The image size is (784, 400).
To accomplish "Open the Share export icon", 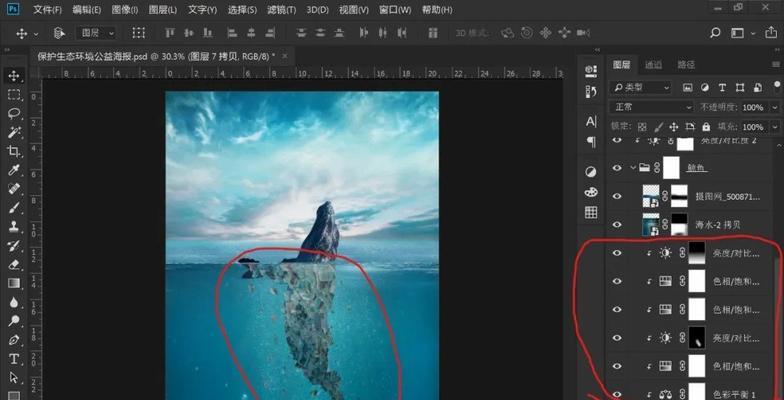I will pos(770,33).
